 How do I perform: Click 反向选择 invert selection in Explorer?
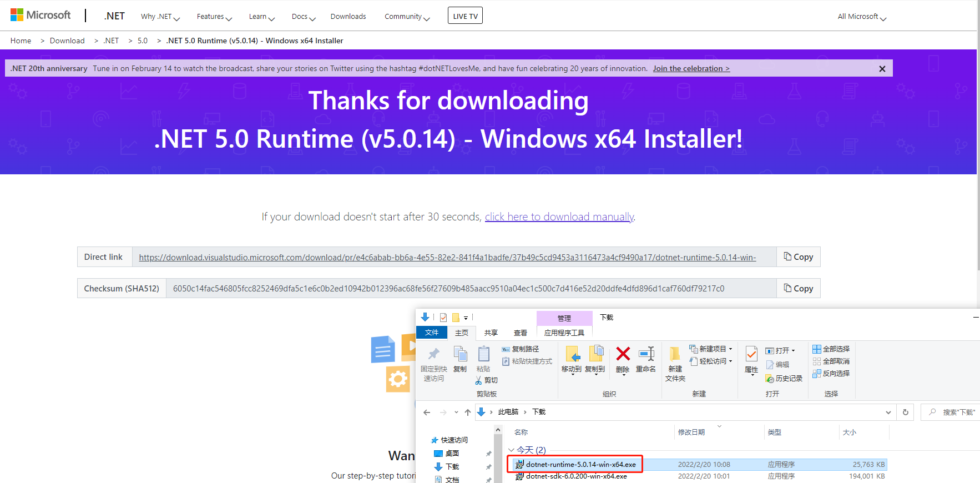point(831,374)
